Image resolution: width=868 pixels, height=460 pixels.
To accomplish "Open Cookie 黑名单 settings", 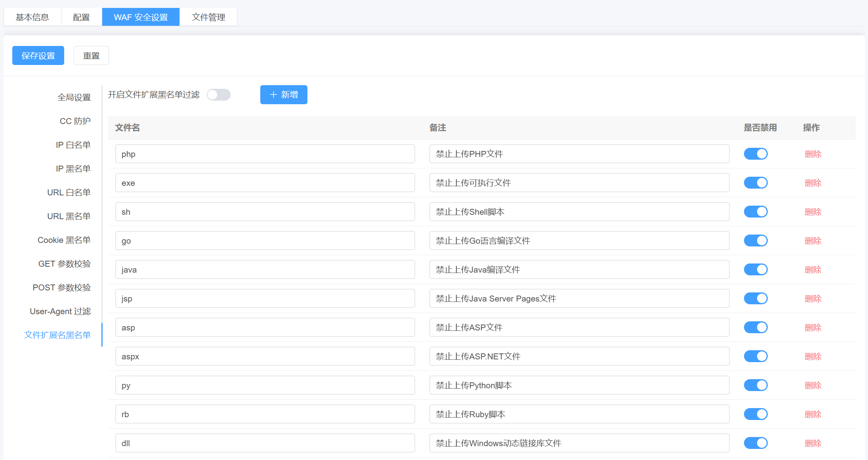I will point(64,240).
